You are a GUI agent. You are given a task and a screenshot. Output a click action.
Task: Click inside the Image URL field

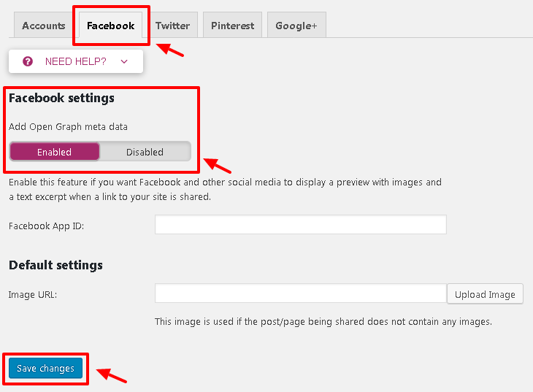(x=301, y=293)
